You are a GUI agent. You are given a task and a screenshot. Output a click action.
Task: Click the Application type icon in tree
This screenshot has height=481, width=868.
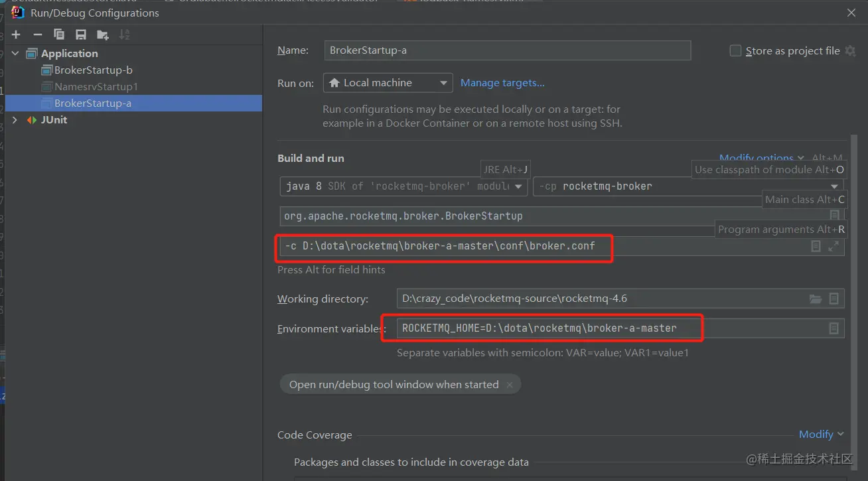click(x=32, y=54)
